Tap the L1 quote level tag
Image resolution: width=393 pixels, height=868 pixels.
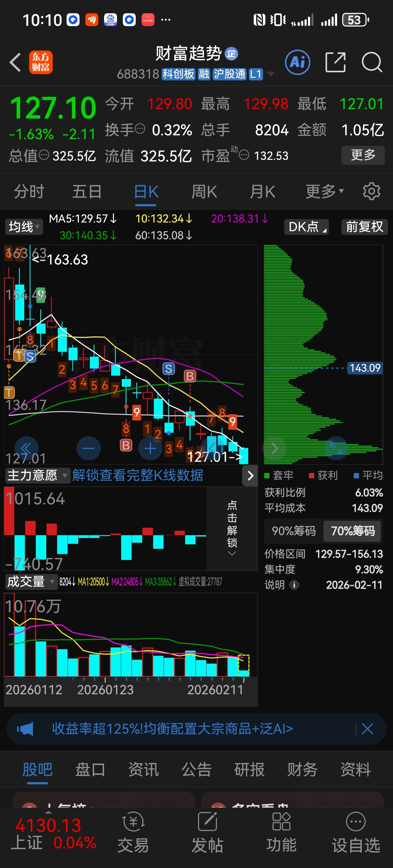(255, 74)
